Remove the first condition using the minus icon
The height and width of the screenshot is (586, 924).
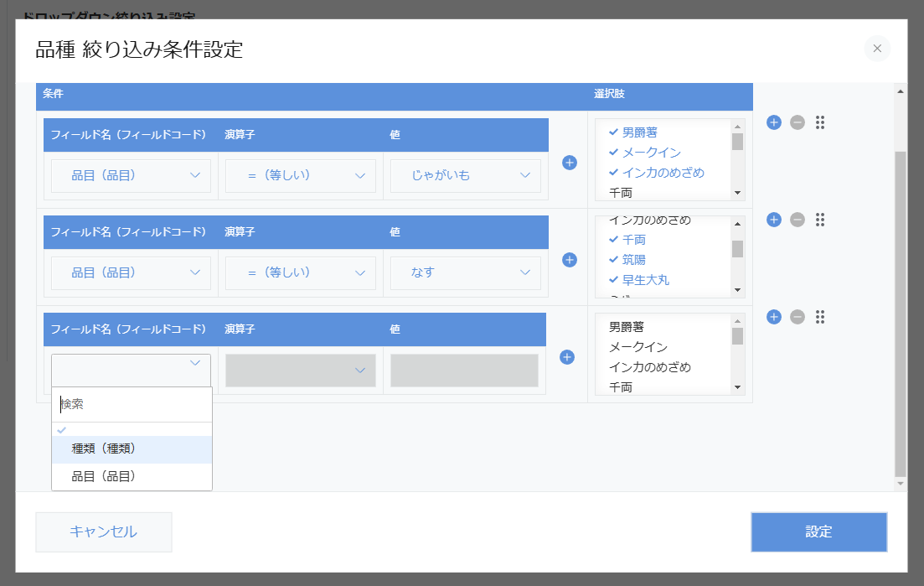(797, 122)
